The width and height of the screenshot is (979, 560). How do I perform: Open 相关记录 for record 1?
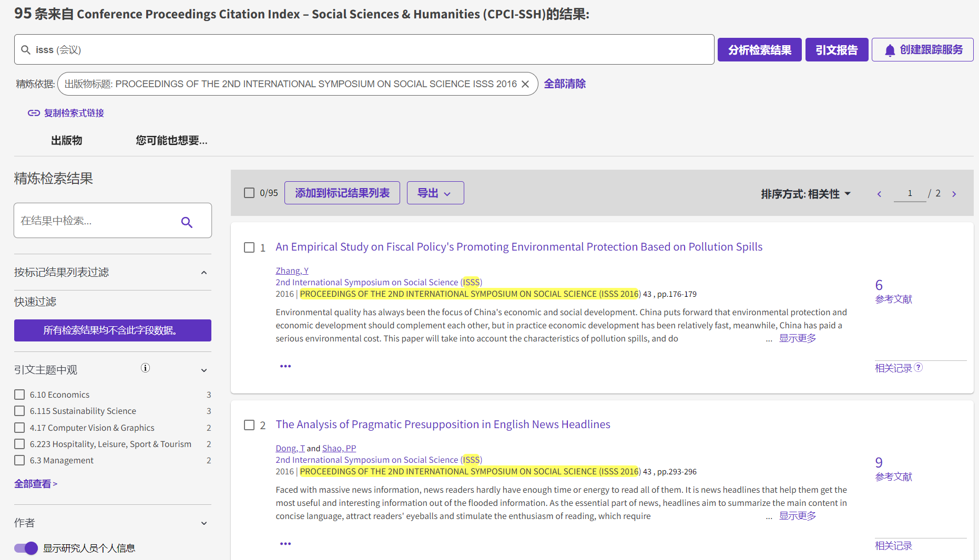click(x=893, y=368)
